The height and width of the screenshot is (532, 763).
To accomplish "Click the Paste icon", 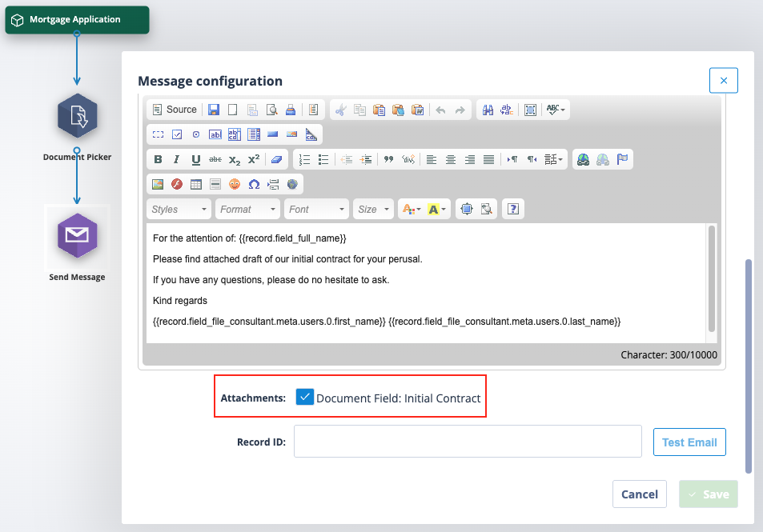I will tap(379, 110).
